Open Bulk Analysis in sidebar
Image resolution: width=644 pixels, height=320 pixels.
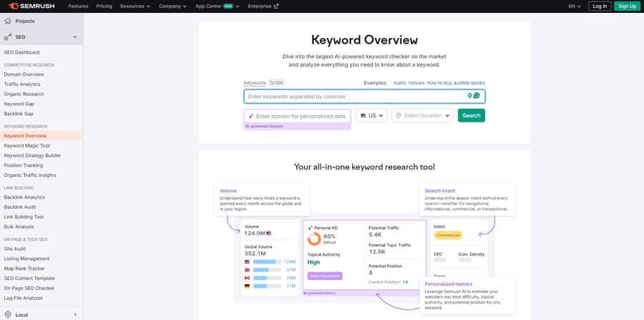(19, 227)
